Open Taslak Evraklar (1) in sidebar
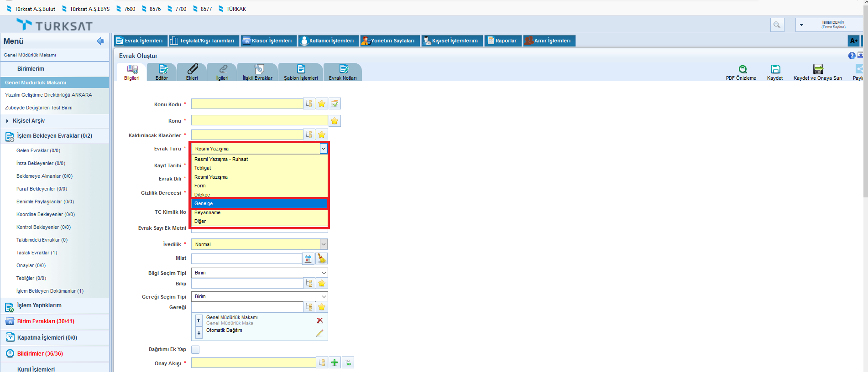The height and width of the screenshot is (372, 868). [37, 253]
